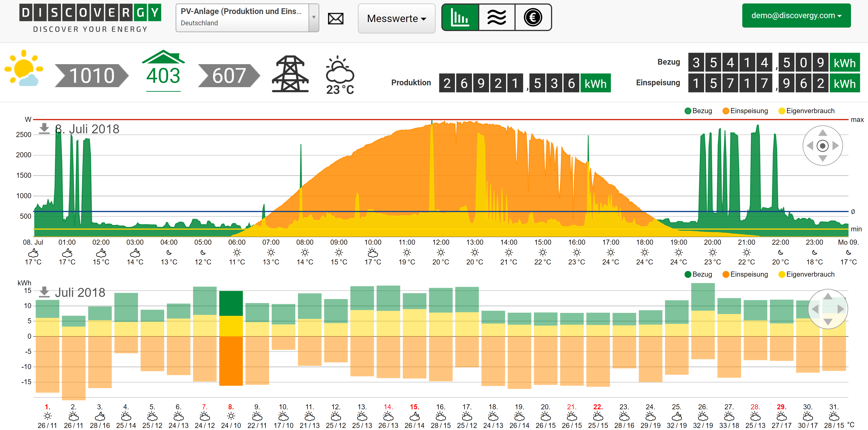Image resolution: width=868 pixels, height=430 pixels.
Task: Click the min line label
Action: point(856,229)
